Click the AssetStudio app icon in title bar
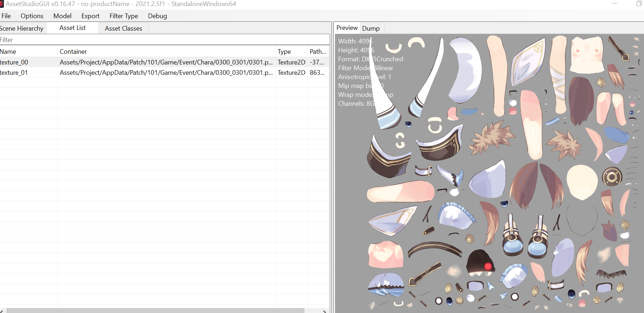 click(1, 4)
